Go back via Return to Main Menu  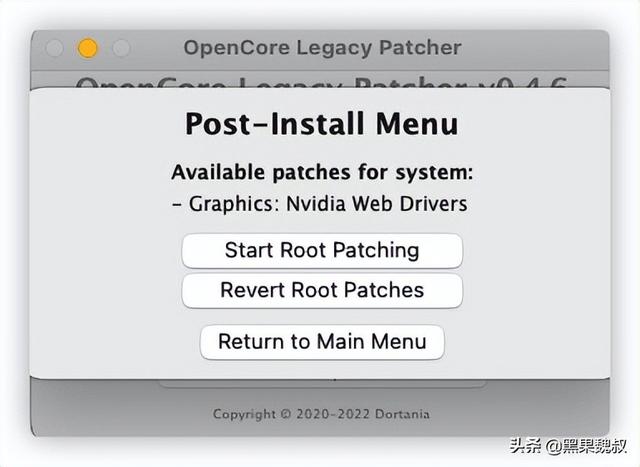tap(322, 342)
